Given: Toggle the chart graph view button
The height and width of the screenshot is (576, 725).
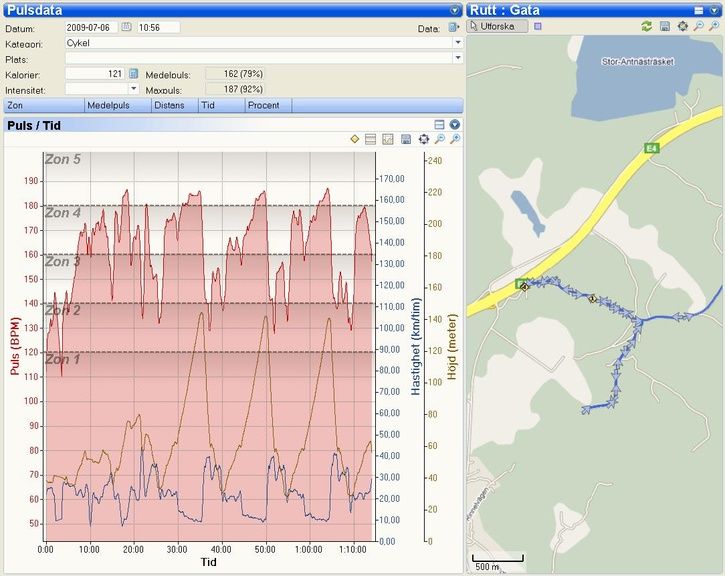Looking at the screenshot, I should [x=388, y=139].
